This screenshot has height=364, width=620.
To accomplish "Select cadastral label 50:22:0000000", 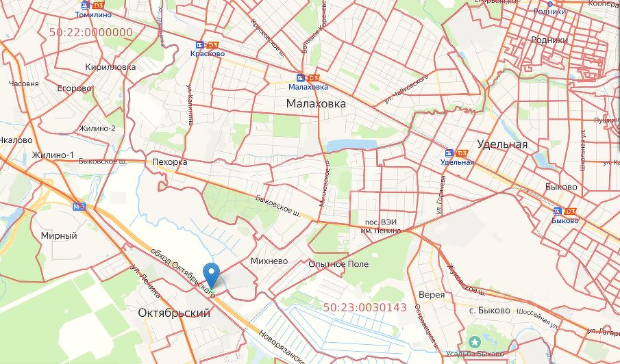I will pos(91,32).
